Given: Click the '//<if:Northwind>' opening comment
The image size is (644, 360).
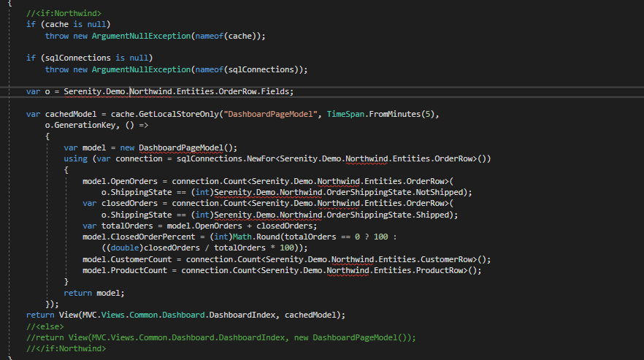Looking at the screenshot, I should 64,13.
